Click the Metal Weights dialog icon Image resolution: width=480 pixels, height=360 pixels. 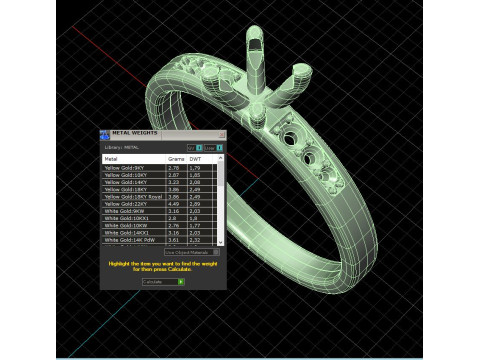tap(105, 135)
